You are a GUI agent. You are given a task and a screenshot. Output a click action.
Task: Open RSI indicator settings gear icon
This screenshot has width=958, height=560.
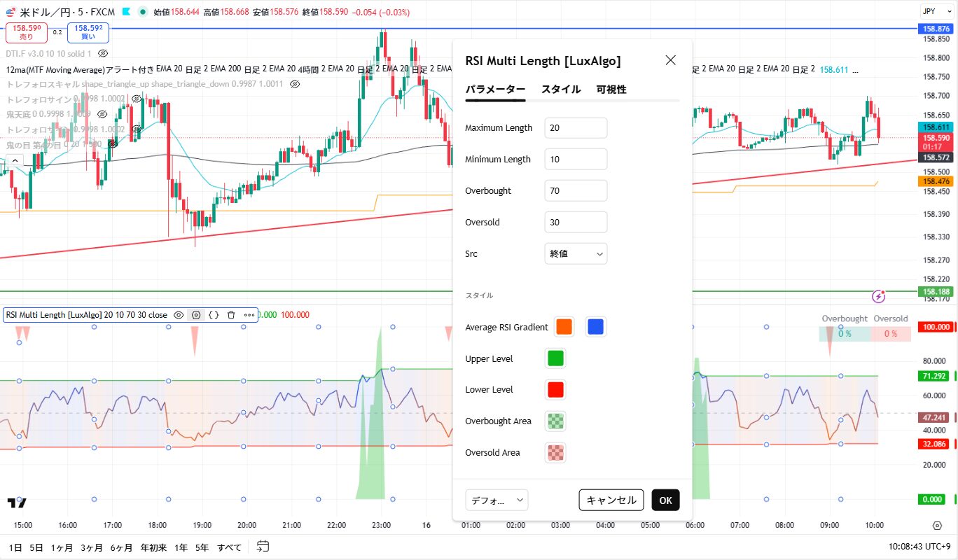(196, 315)
